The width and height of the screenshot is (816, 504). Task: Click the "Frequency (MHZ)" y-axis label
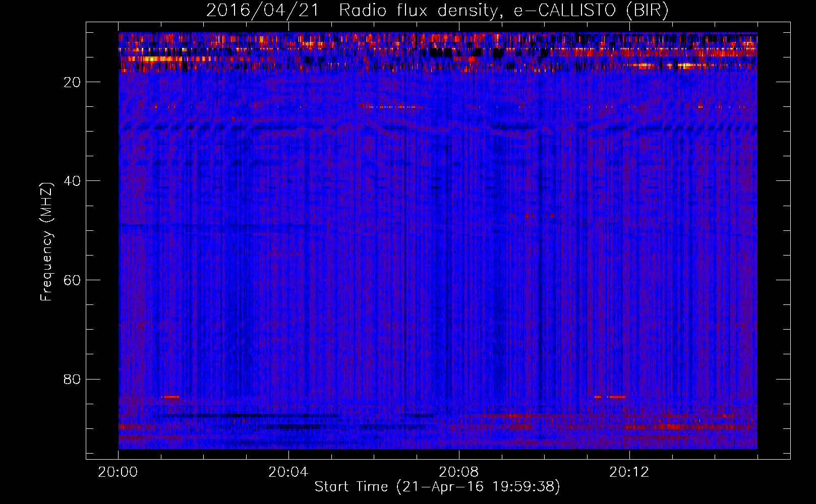pos(46,242)
